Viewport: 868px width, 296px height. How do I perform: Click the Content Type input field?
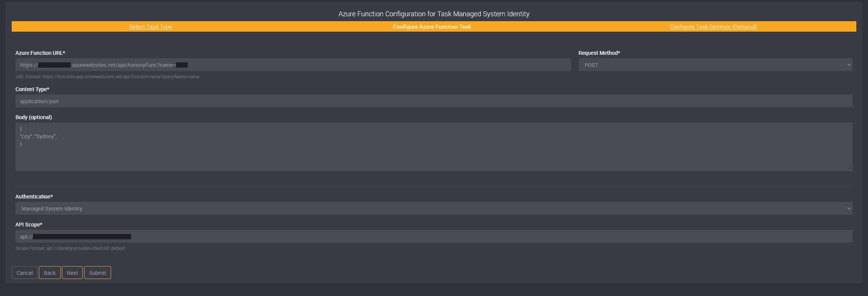click(x=434, y=101)
